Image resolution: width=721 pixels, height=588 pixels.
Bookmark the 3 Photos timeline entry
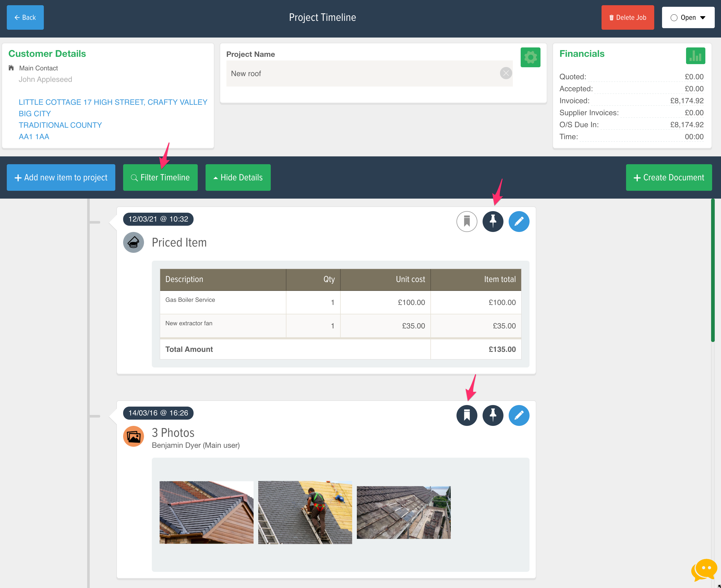pos(467,415)
